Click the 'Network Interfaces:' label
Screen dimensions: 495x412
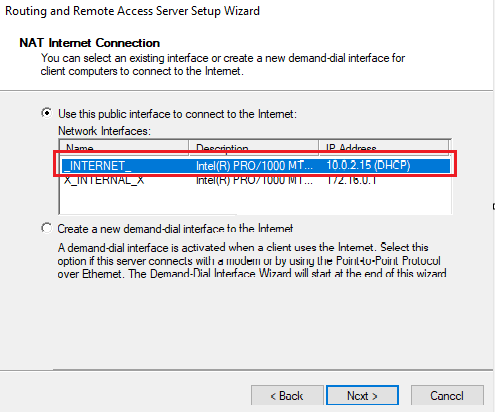click(104, 131)
